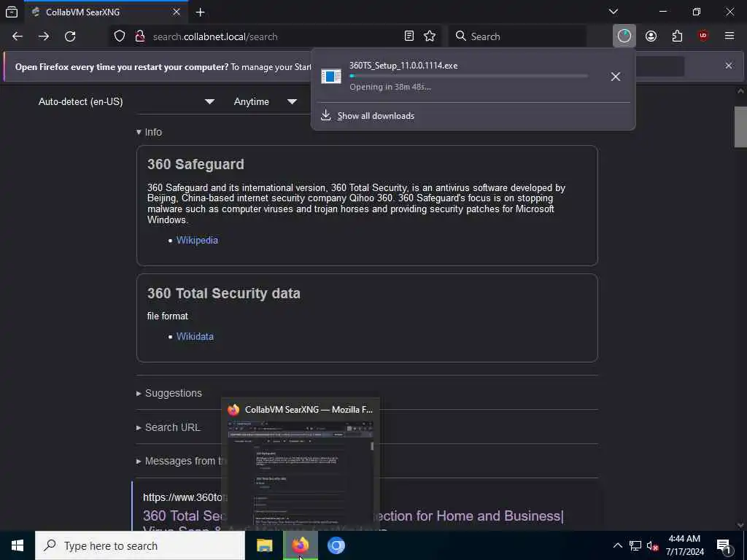
Task: Show all downloads
Action: pyautogui.click(x=376, y=116)
